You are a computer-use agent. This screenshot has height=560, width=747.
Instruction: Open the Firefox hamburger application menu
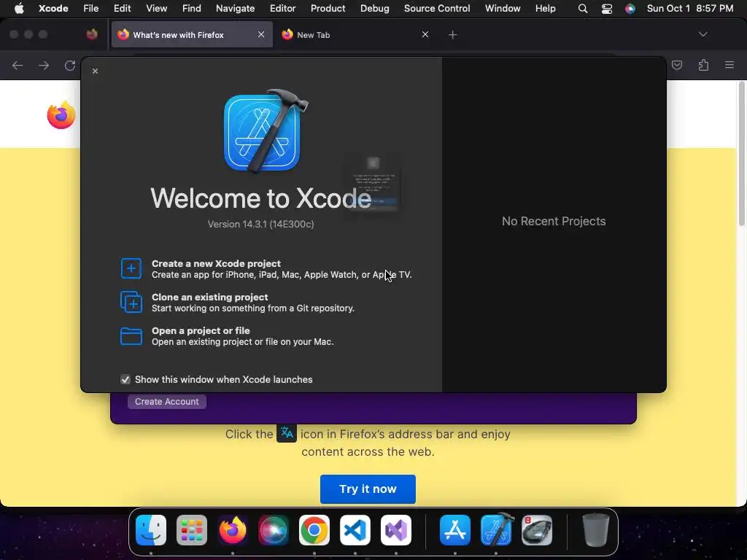pyautogui.click(x=729, y=65)
